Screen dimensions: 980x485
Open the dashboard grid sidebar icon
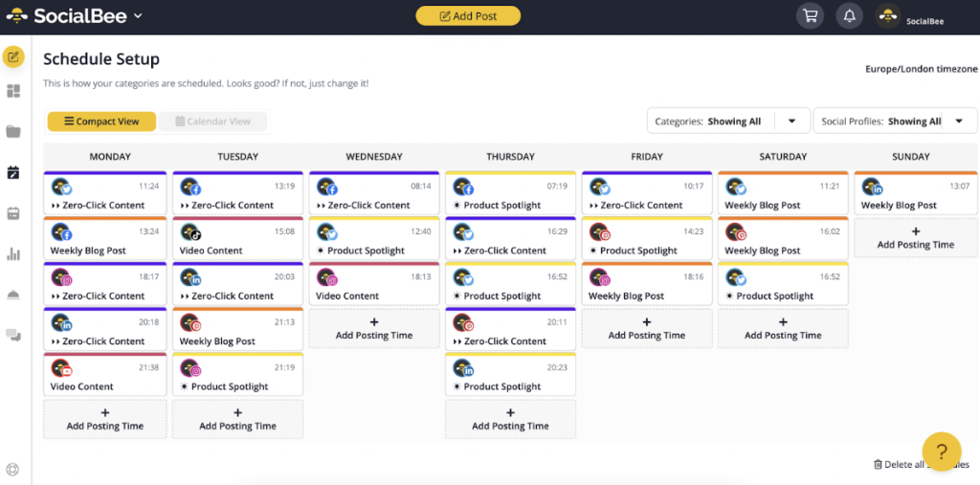coord(13,91)
